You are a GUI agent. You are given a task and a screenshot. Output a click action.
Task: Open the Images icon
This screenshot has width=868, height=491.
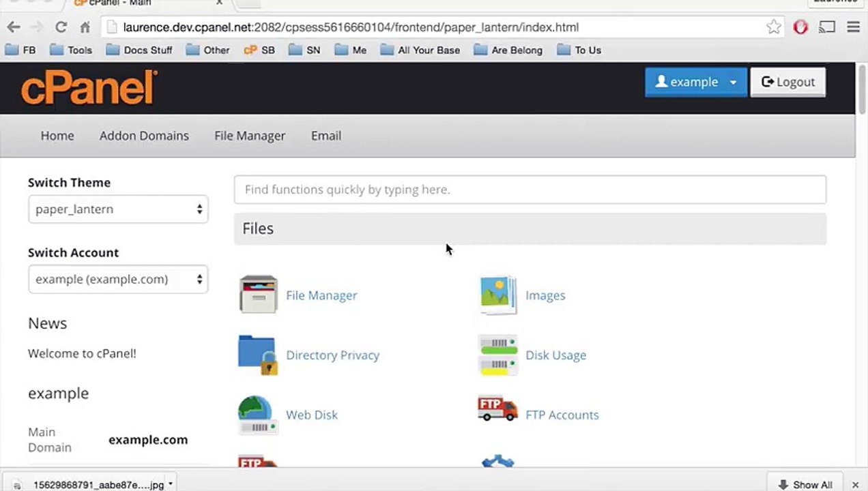click(x=498, y=295)
